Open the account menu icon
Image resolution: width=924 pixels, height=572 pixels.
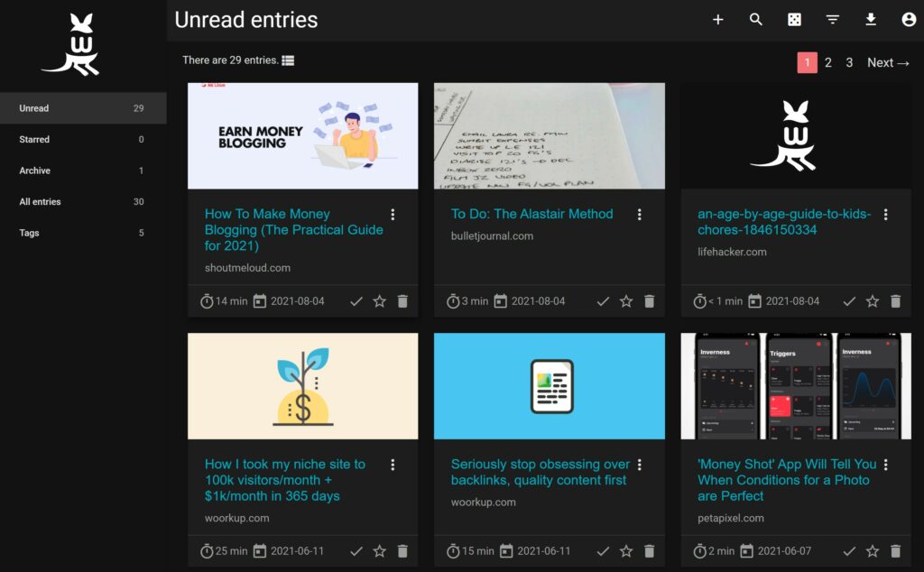(909, 18)
